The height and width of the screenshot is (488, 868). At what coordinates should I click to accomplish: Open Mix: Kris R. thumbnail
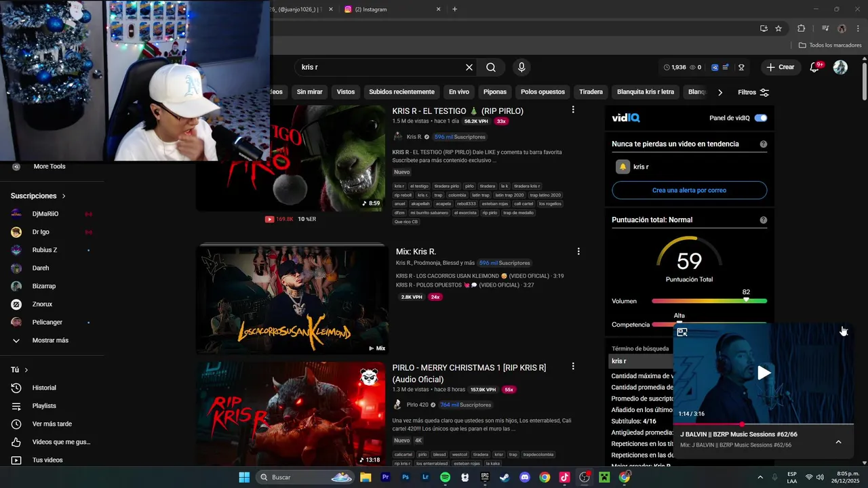click(x=292, y=299)
